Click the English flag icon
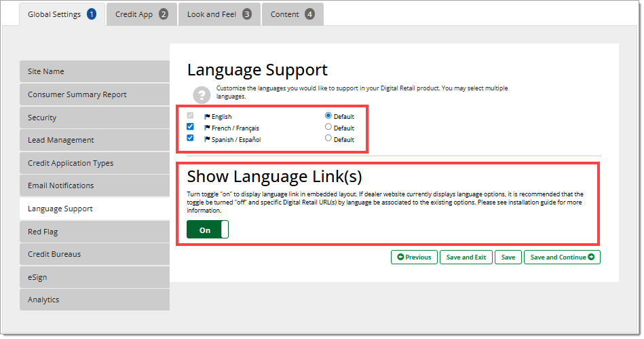This screenshot has height=339, width=644. (208, 117)
